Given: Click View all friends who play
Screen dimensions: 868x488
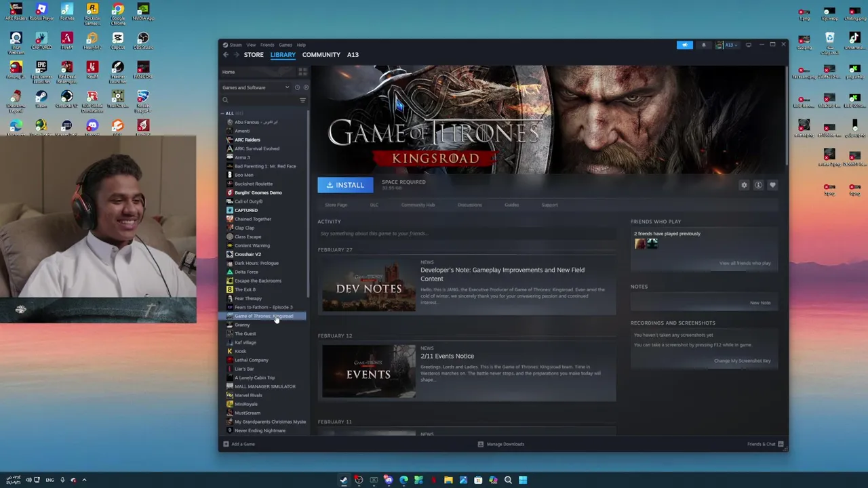Looking at the screenshot, I should coord(745,263).
